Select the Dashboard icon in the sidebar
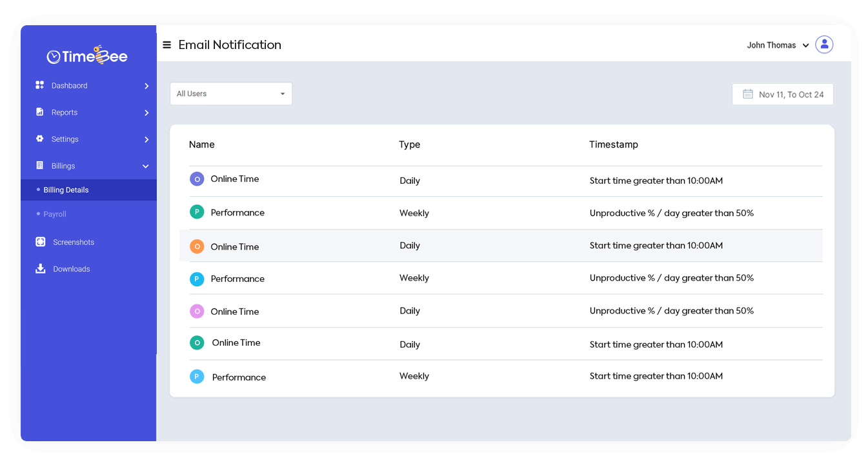Viewport: 868px width, 467px height. tap(39, 85)
